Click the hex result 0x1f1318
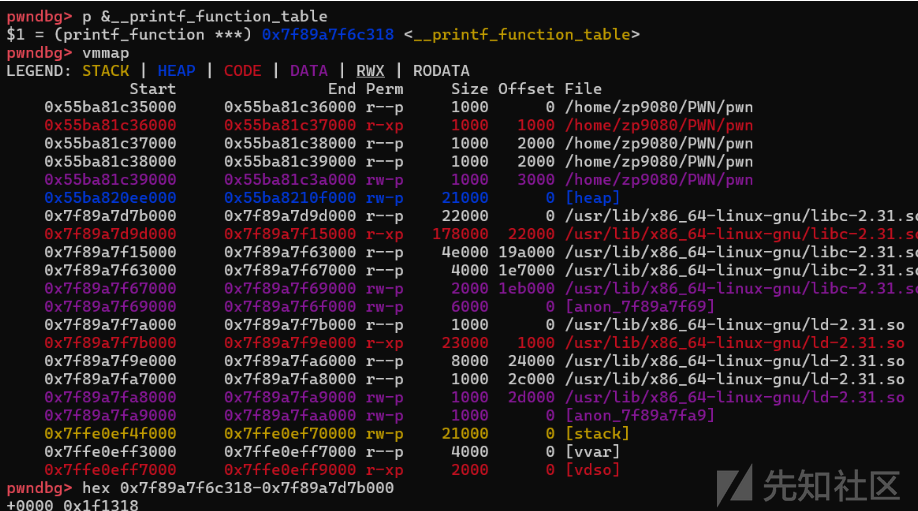Image resolution: width=918 pixels, height=511 pixels. point(101,505)
